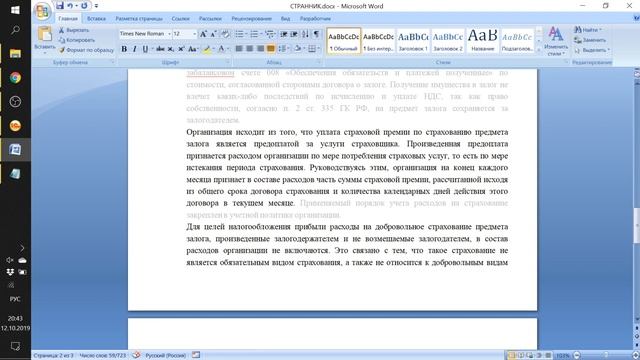Shrink font size with the smaller A icon
640x360 pixels.
click(213, 34)
